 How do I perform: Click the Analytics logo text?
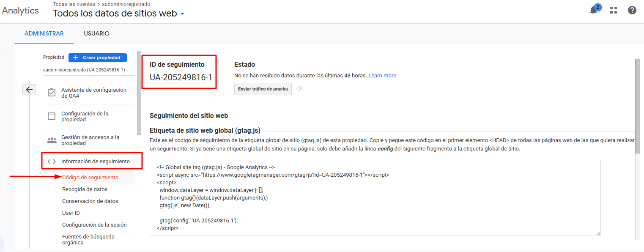[20, 11]
